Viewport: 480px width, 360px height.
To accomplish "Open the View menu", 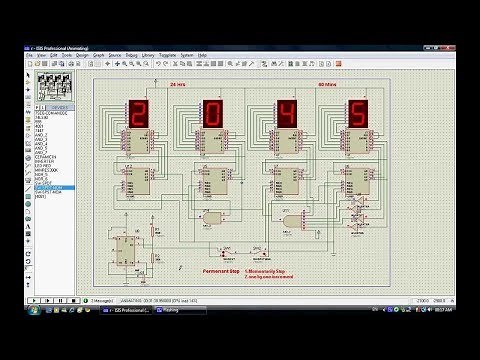I will (41, 55).
